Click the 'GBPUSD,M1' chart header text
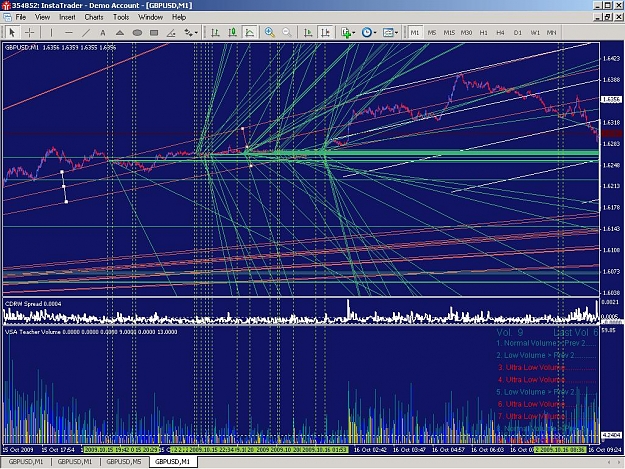625x469 pixels. [22, 47]
